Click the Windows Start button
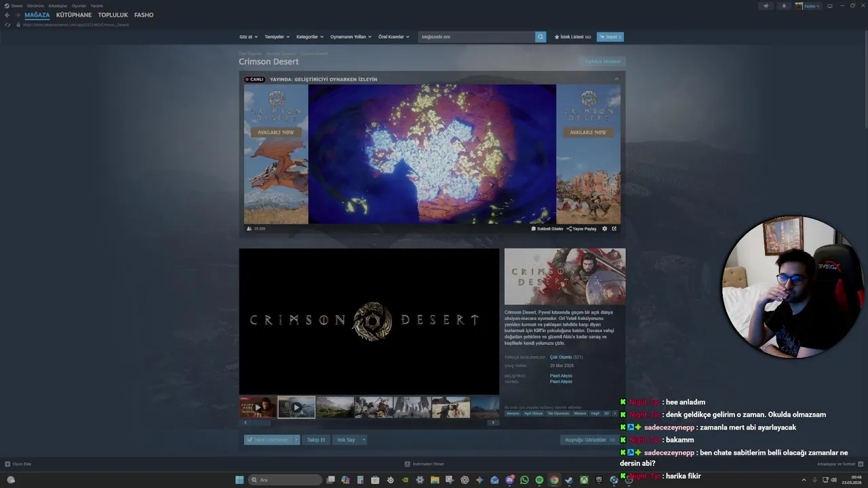The image size is (868, 488). point(239,480)
